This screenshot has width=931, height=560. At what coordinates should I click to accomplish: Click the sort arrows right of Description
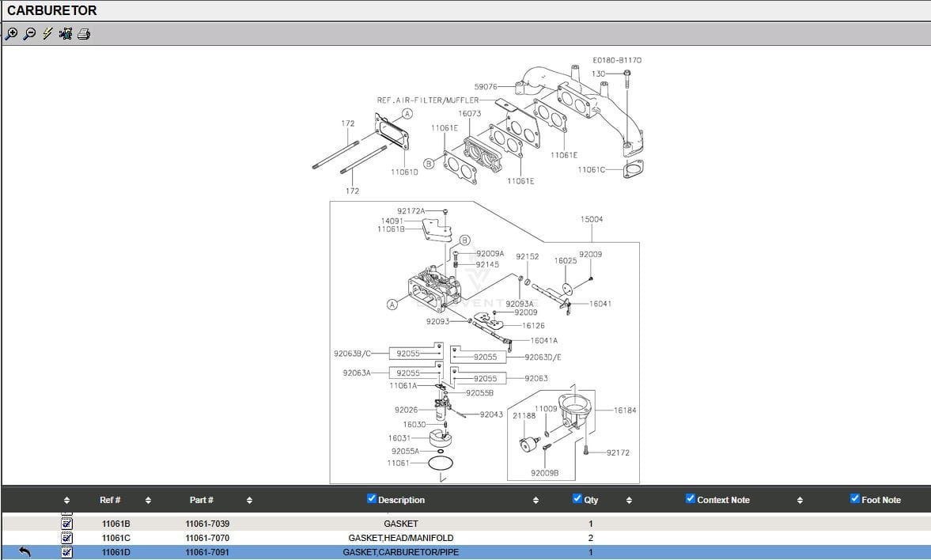(536, 501)
